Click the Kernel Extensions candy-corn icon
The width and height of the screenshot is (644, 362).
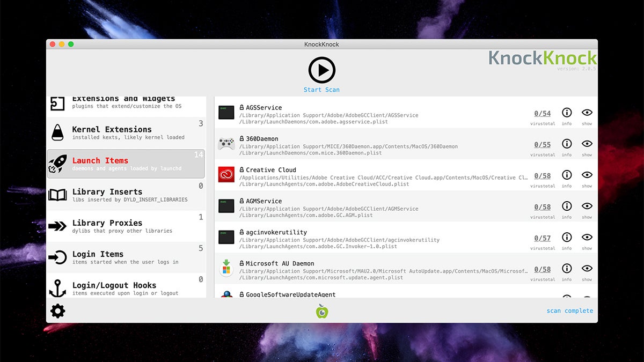coord(58,132)
